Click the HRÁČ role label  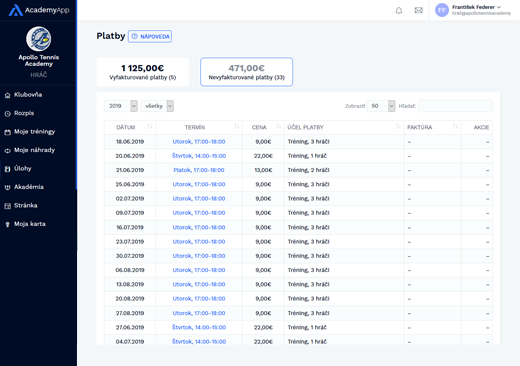39,75
